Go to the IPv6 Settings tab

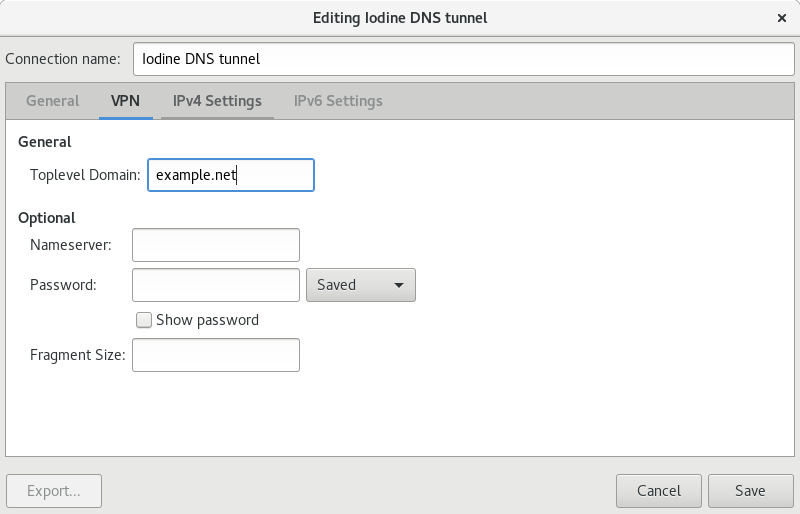click(x=338, y=101)
